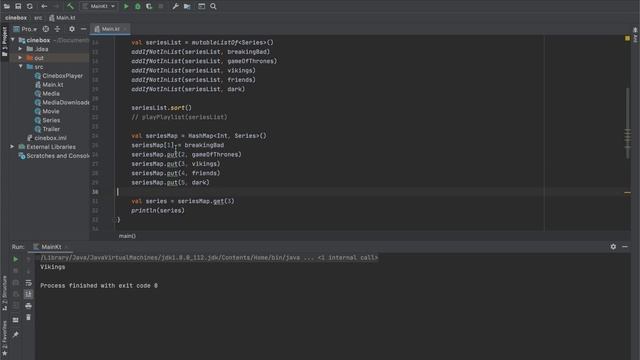Viewport: 640px width, 360px height.
Task: Click the locate opened file target icon
Action: 46,29
